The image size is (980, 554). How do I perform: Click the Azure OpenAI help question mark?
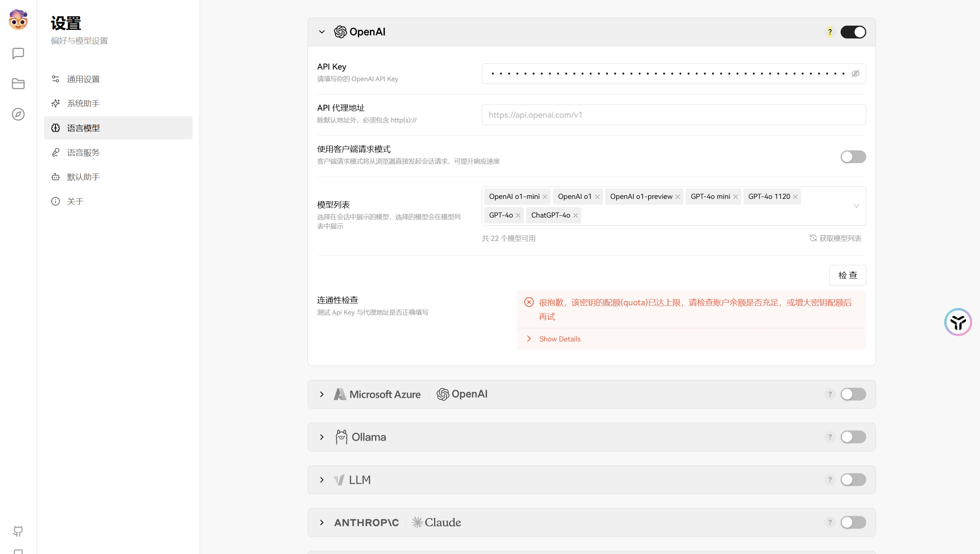(830, 394)
